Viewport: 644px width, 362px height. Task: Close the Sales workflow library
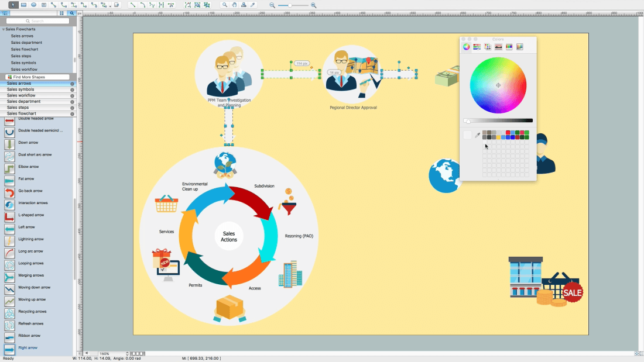point(72,96)
